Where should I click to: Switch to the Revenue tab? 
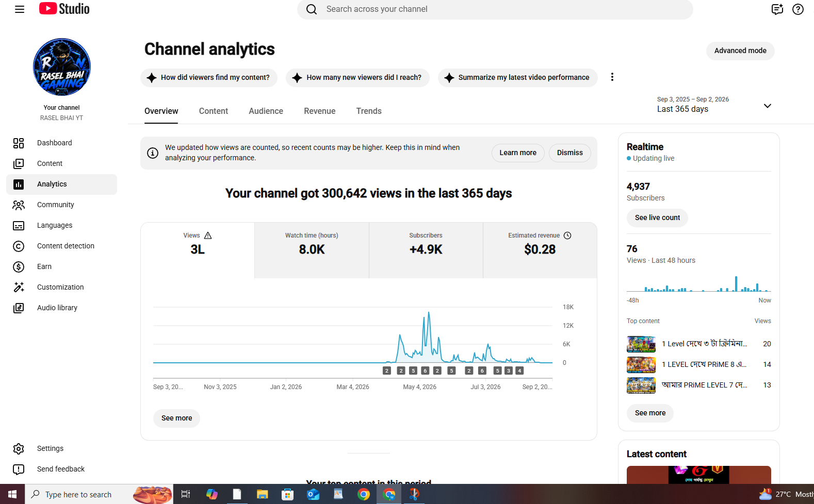[320, 111]
